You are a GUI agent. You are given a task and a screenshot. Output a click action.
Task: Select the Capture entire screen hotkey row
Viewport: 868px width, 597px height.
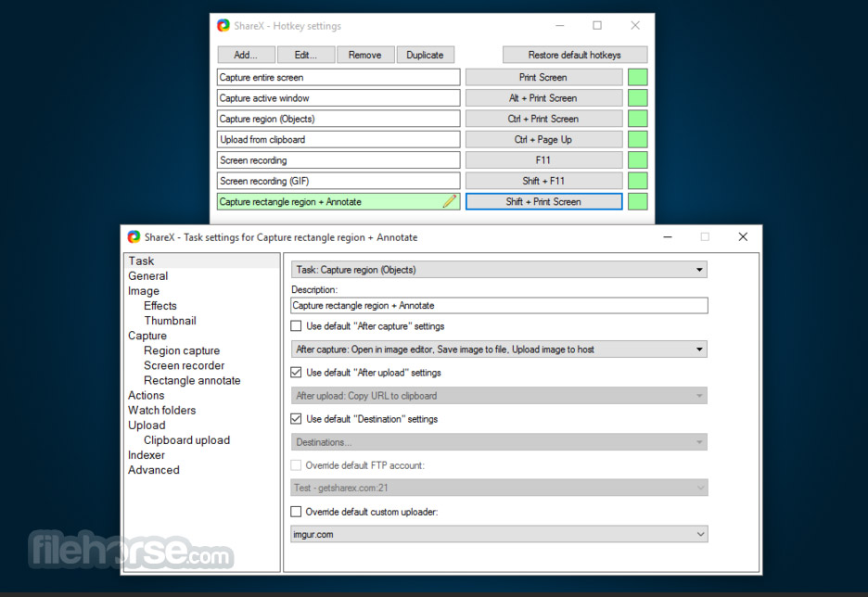coord(338,78)
